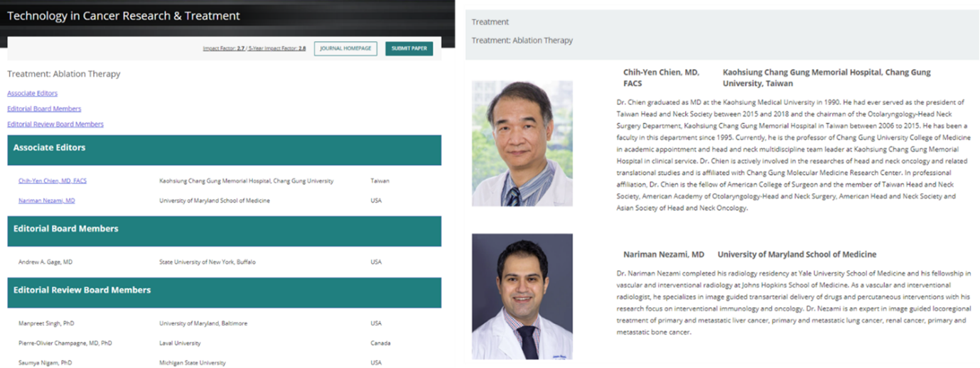Screen dimensions: 980x368
Task: Open the Impact Factor 2.7 link
Action: click(x=224, y=48)
